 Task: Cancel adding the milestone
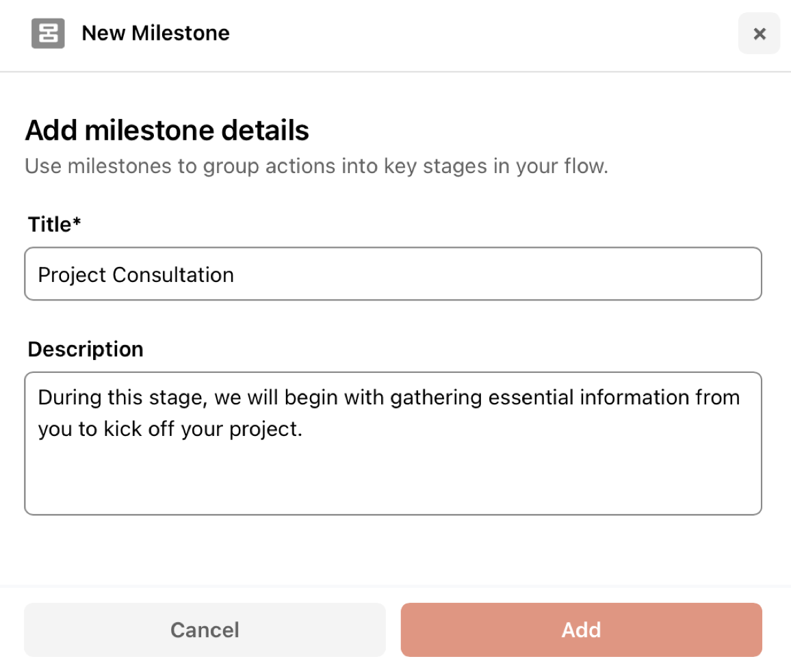205,630
